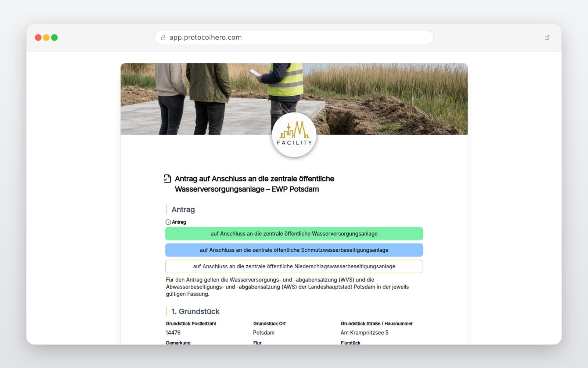Maximize window with green button
This screenshot has height=368, width=588.
point(54,38)
